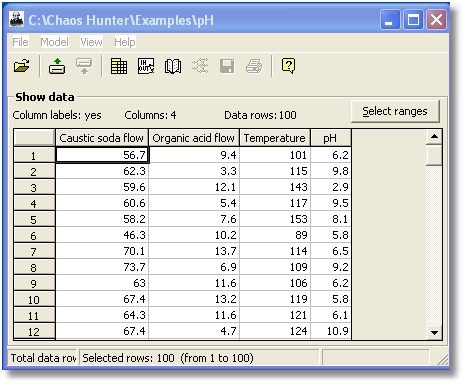Click the organic acid cell with value 12.1

[x=194, y=187]
